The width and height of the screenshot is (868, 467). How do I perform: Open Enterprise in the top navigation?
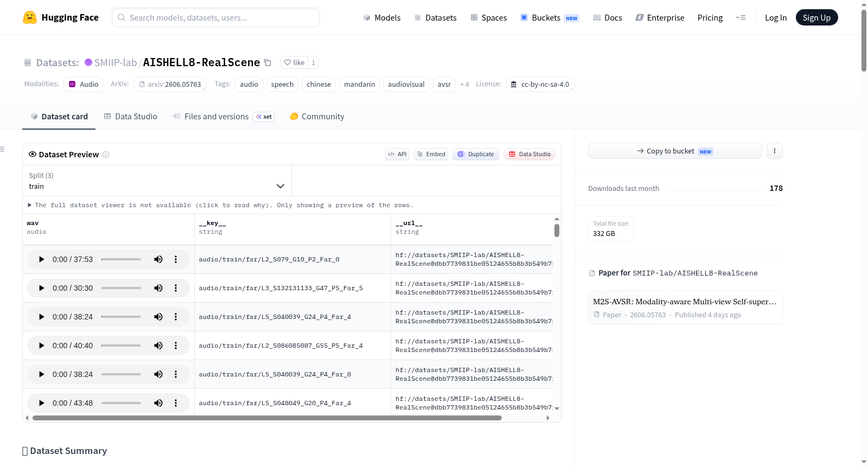[x=660, y=17]
